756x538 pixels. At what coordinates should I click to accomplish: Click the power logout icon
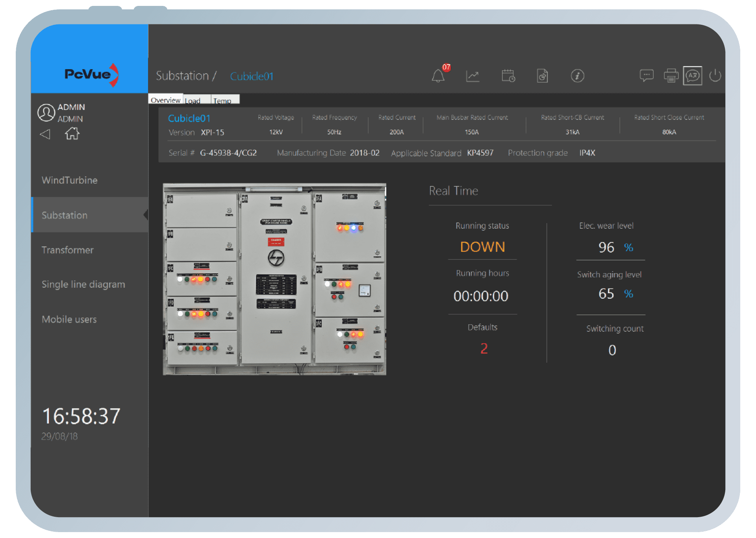click(715, 76)
